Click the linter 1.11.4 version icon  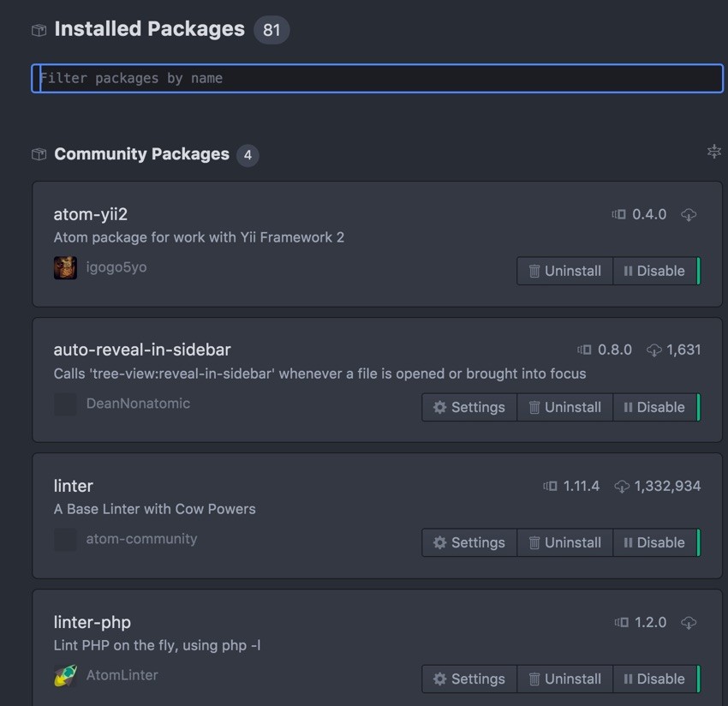pyautogui.click(x=550, y=486)
